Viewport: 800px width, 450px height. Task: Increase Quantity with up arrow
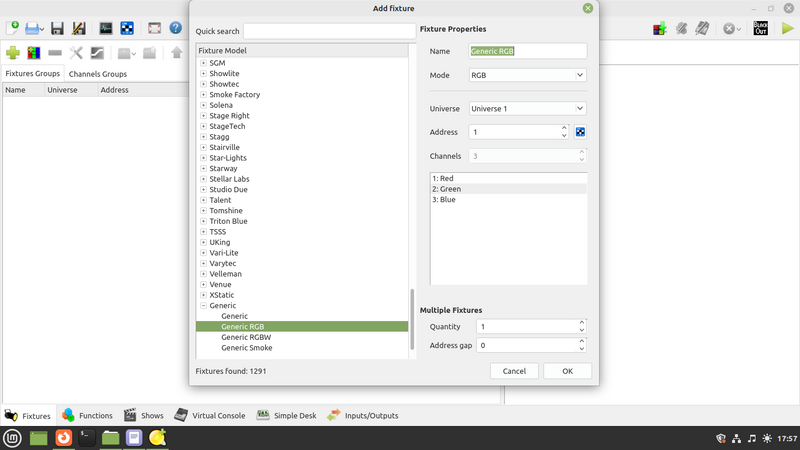(582, 322)
